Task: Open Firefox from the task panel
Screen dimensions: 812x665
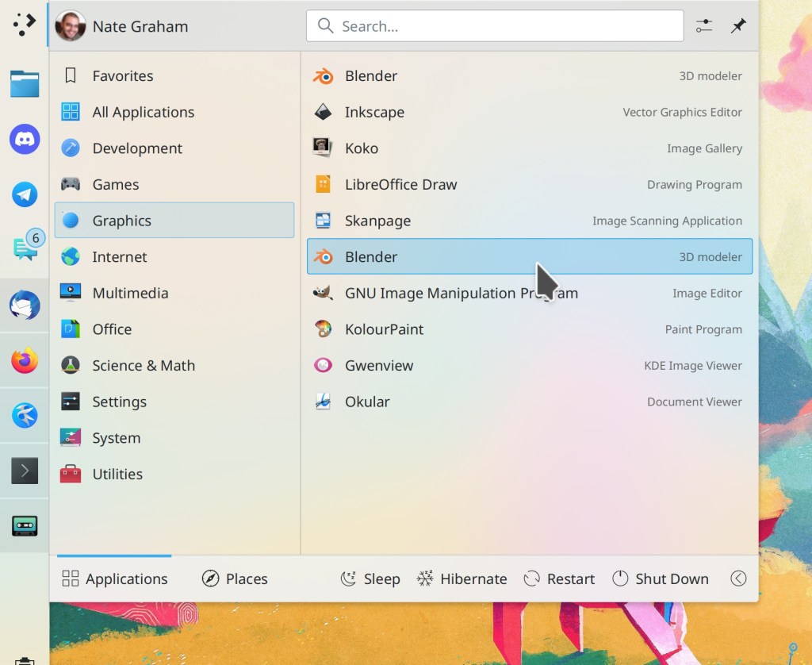Action: point(25,361)
